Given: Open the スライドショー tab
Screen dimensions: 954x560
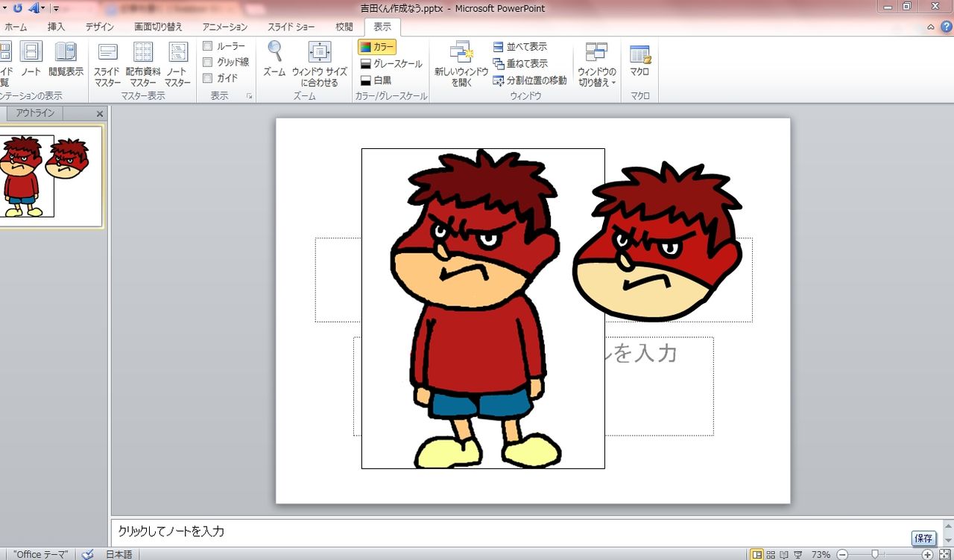Looking at the screenshot, I should [x=291, y=27].
